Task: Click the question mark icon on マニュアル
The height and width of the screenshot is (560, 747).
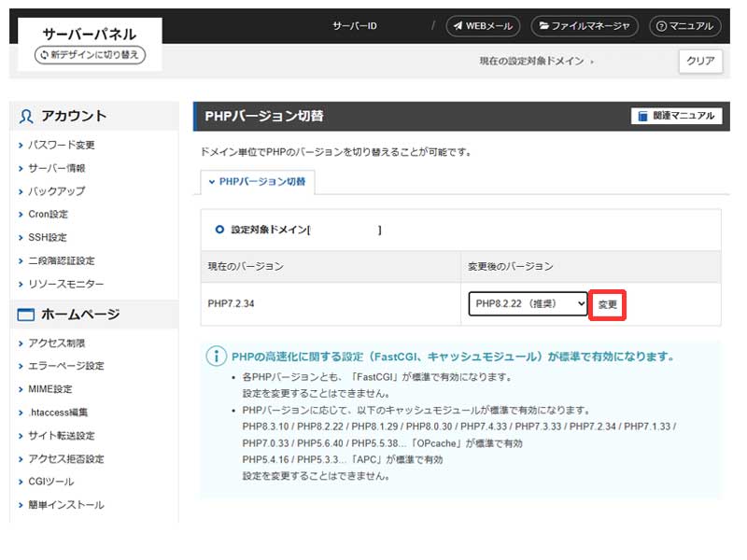Action: (661, 26)
